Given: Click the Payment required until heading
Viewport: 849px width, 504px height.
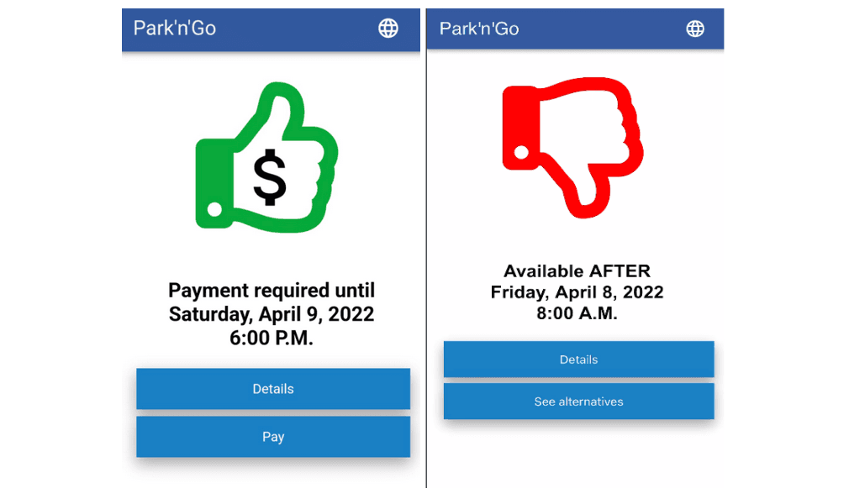Looking at the screenshot, I should pos(272,291).
